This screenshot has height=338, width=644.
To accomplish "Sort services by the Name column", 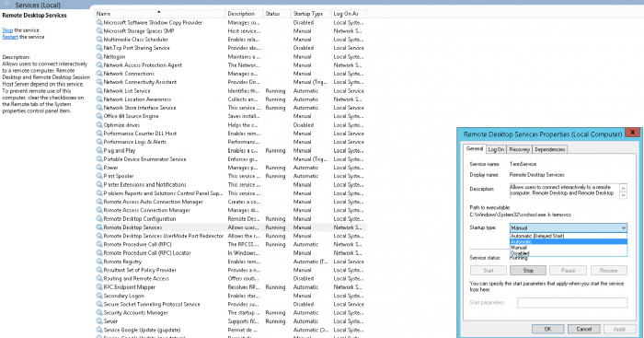I will [160, 14].
